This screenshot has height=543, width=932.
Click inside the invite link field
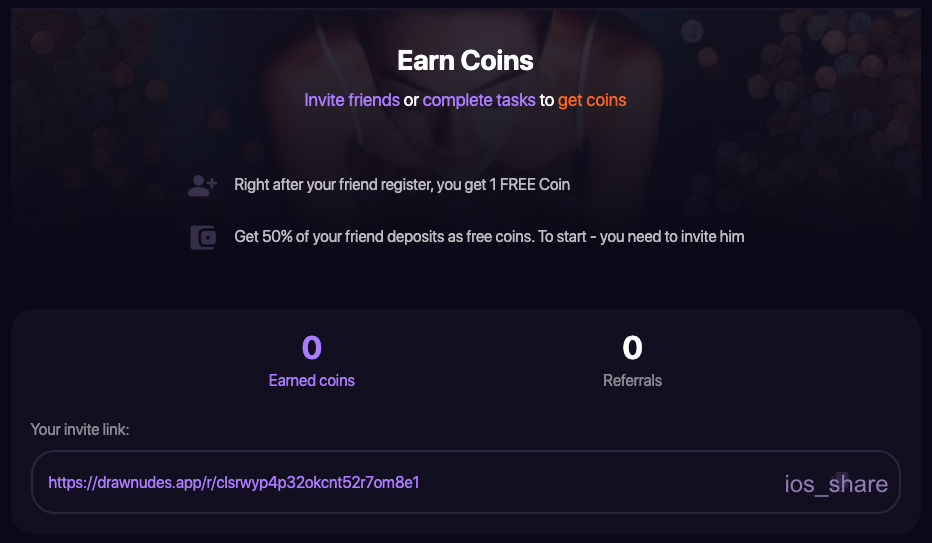click(600, 482)
